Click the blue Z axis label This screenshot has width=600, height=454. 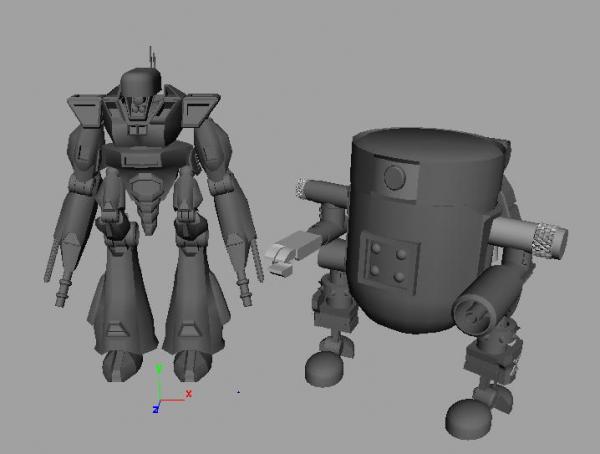tap(156, 410)
